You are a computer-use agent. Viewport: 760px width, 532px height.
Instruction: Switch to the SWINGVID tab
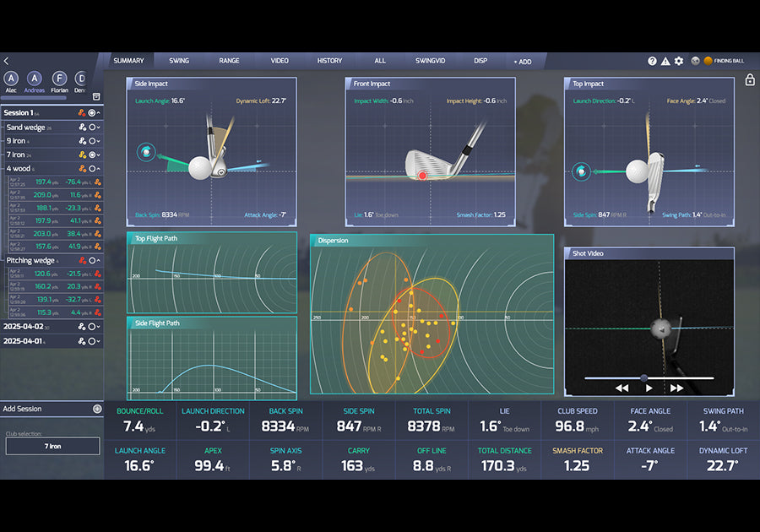pyautogui.click(x=430, y=61)
